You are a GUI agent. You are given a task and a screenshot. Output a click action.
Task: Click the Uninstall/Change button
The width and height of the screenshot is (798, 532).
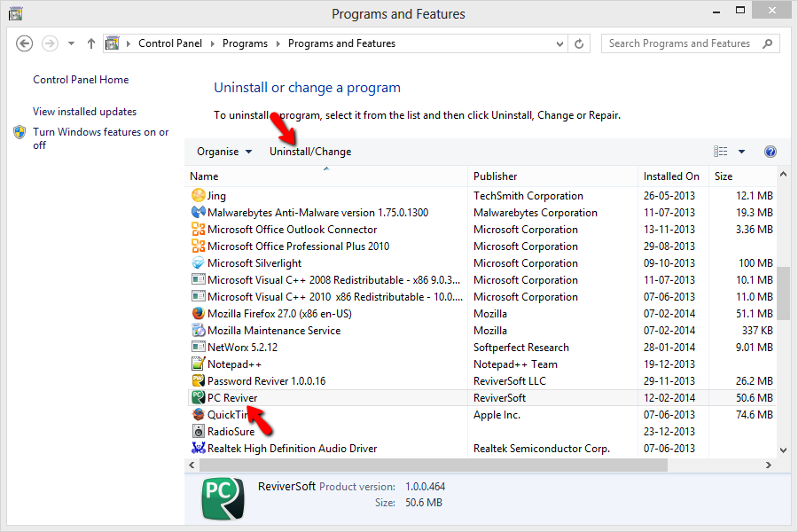310,152
